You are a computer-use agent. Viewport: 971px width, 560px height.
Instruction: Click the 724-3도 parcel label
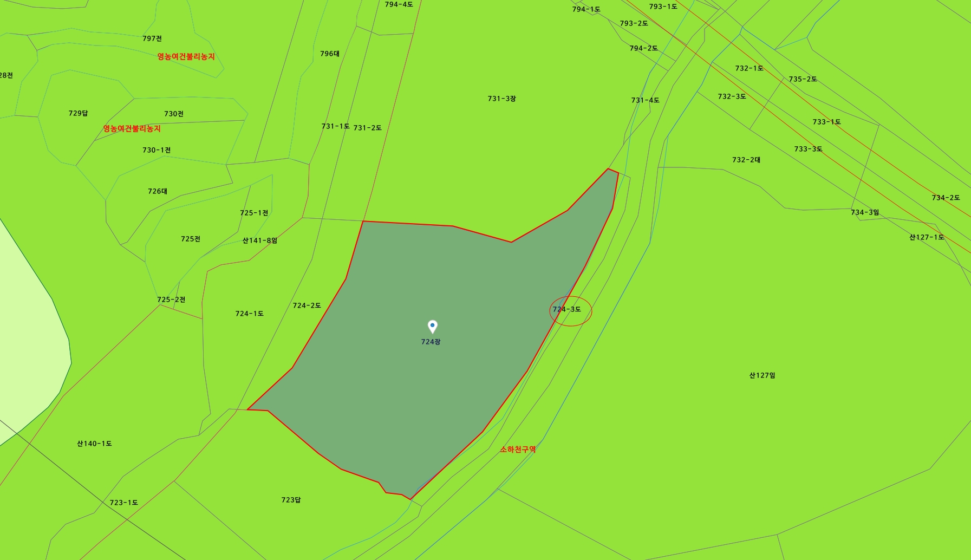coord(566,309)
